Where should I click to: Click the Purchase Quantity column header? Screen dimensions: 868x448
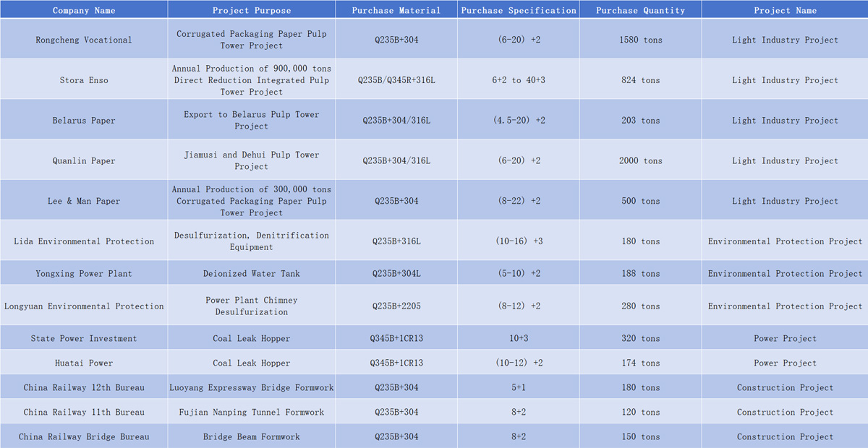coord(641,10)
